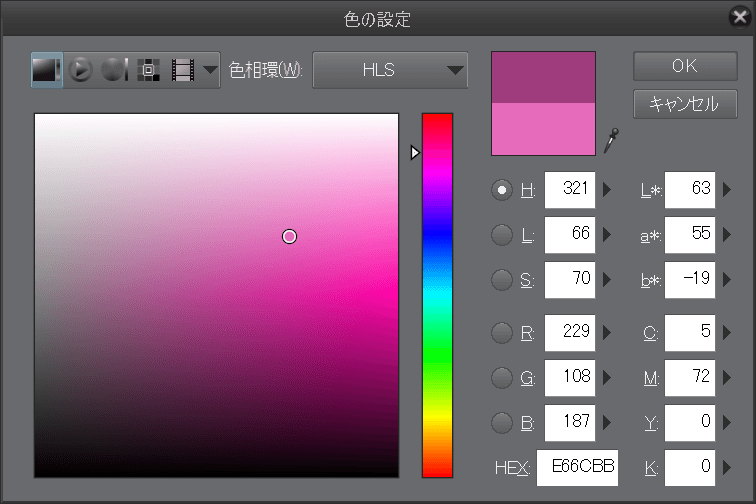
Task: Click the HEX field showing E66CBB
Action: (577, 468)
